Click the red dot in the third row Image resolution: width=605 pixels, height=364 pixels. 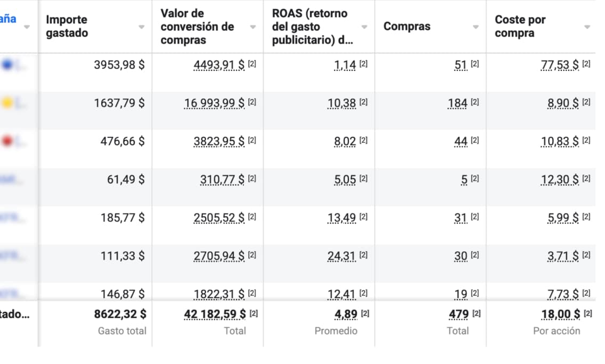point(7,142)
